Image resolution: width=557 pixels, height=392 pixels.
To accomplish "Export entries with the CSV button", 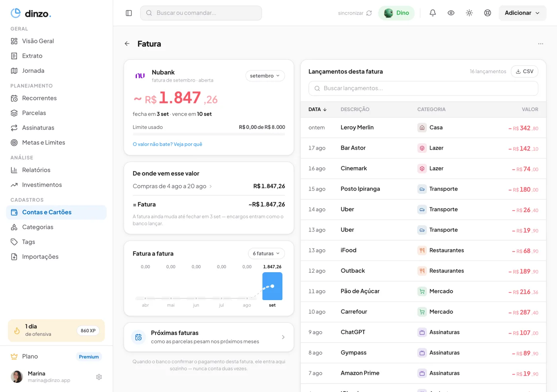I will tap(524, 72).
